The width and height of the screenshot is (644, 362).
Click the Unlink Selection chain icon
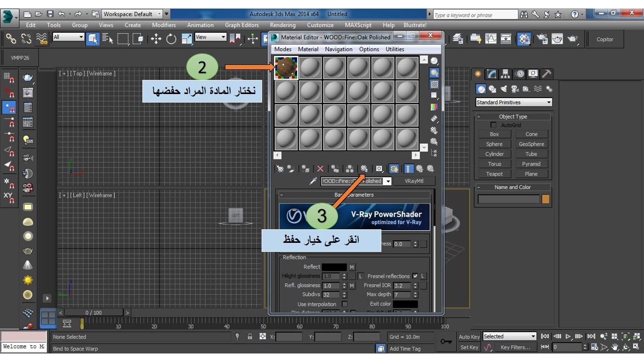(x=26, y=39)
